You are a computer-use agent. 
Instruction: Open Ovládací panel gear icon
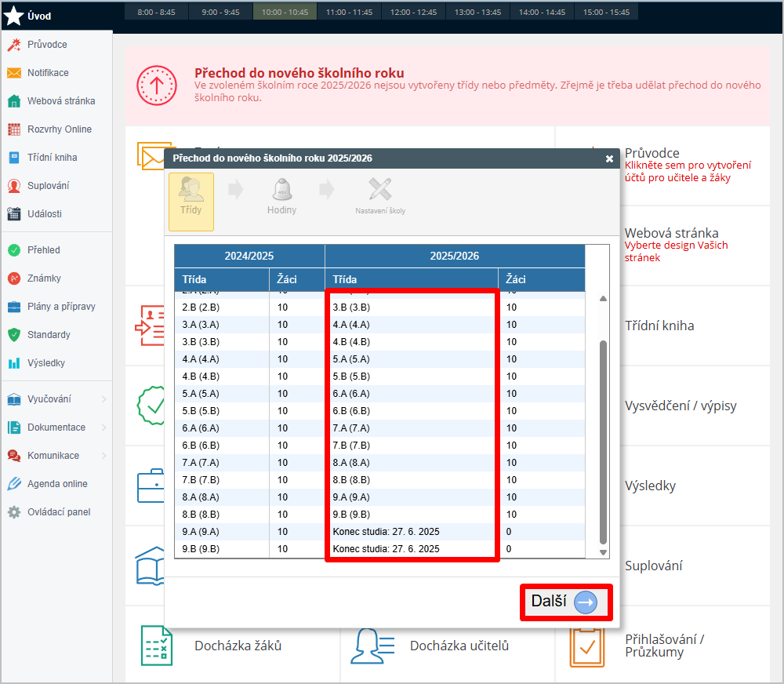click(x=13, y=512)
